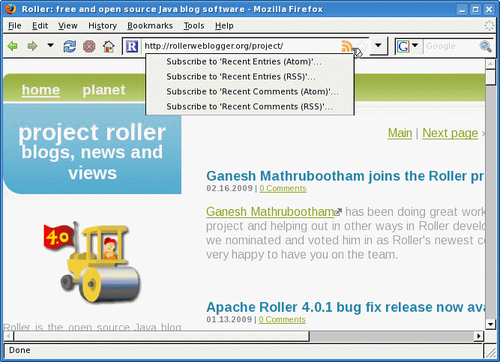This screenshot has height=362, width=500.
Task: Open the back/forward history dropdown arrow
Action: click(50, 45)
